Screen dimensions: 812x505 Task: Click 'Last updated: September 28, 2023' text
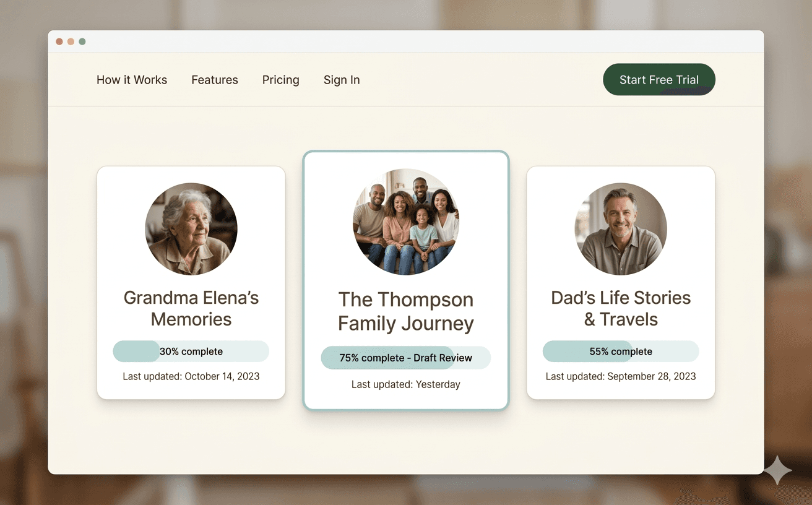point(620,376)
